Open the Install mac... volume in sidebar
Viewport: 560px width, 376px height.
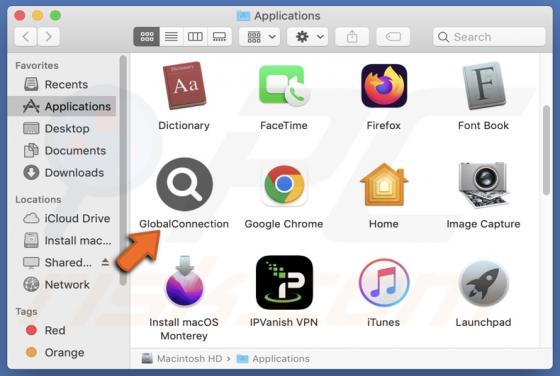point(61,240)
